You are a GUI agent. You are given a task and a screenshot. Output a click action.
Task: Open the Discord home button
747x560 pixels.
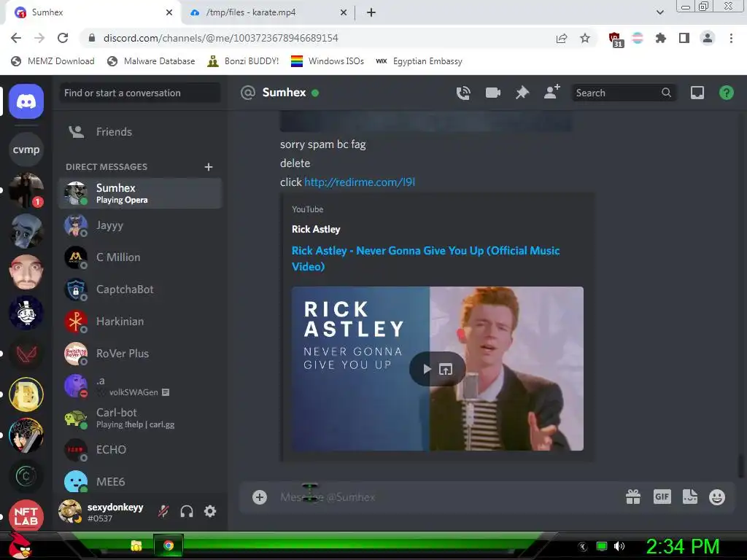(26, 101)
